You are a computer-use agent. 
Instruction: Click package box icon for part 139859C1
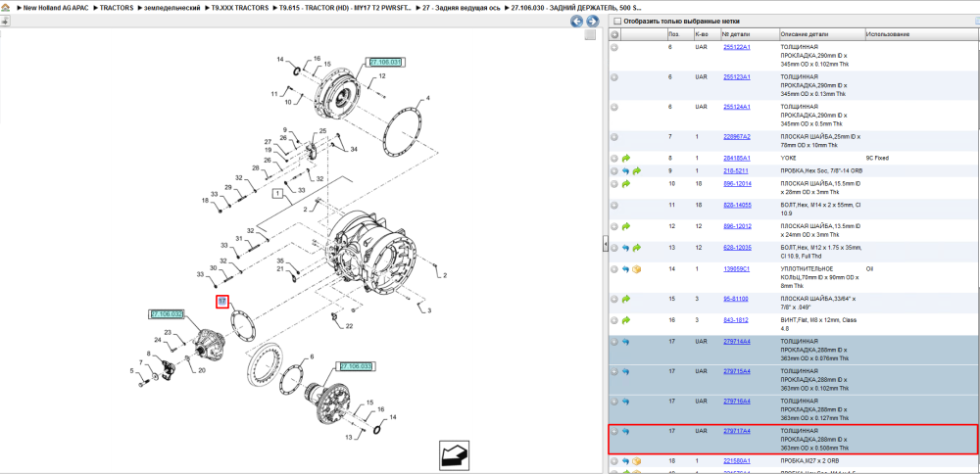coord(637,269)
